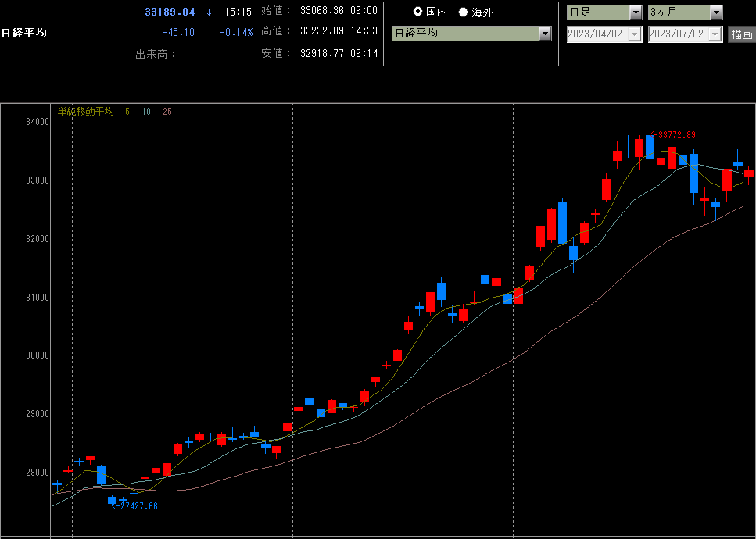This screenshot has width=756, height=539.
Task: Click the 28000 price axis label
Action: click(x=38, y=473)
